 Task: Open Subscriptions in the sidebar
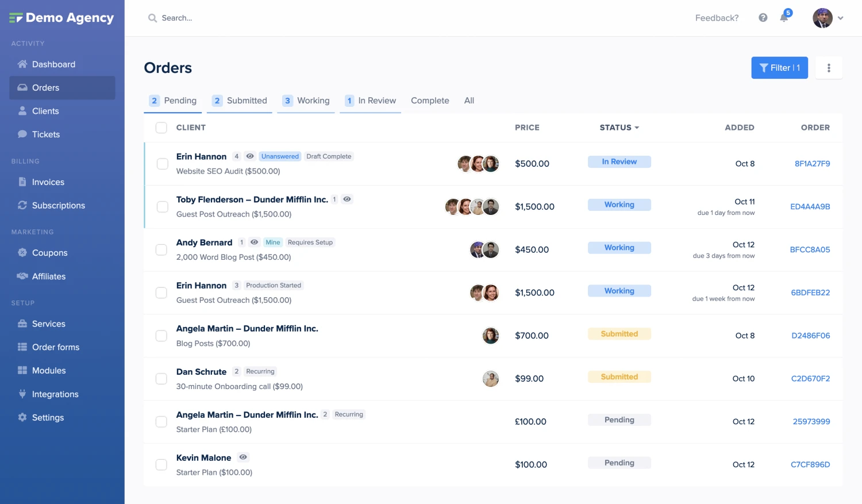tap(58, 206)
